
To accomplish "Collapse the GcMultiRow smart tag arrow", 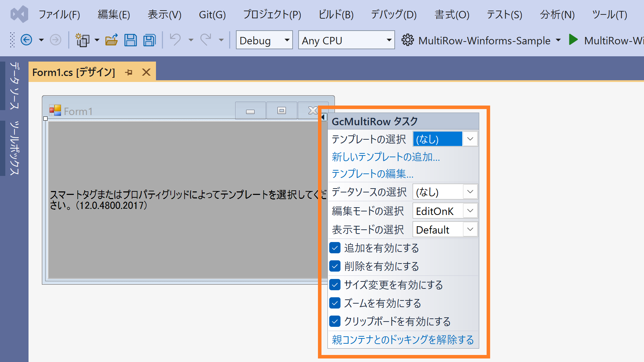I will tap(324, 117).
